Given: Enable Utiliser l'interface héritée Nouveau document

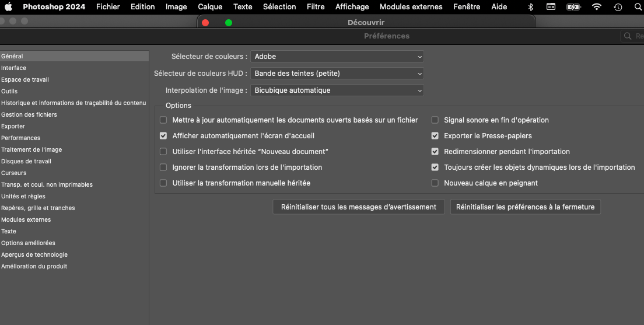Looking at the screenshot, I should 163,152.
